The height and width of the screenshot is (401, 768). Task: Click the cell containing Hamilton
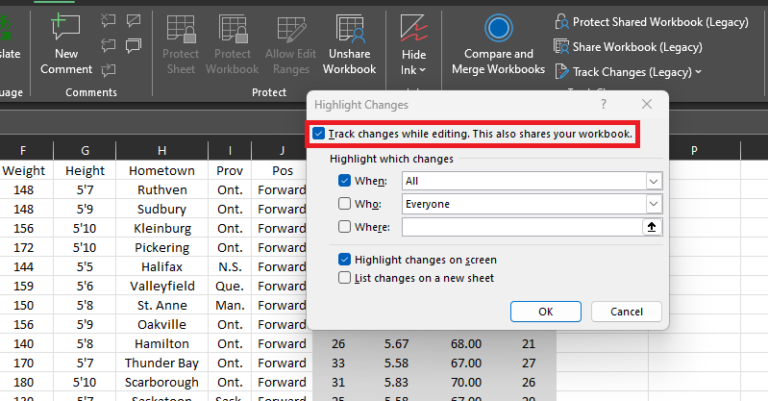[x=162, y=344]
